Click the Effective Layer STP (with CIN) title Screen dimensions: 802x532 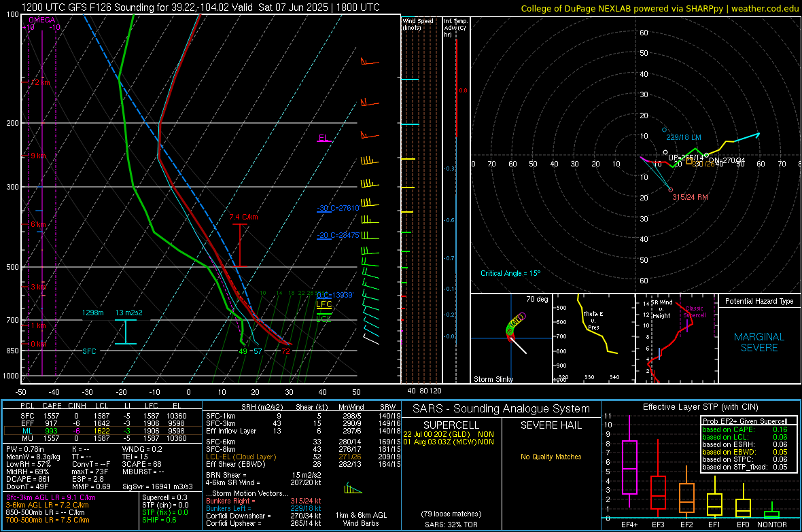pos(700,407)
